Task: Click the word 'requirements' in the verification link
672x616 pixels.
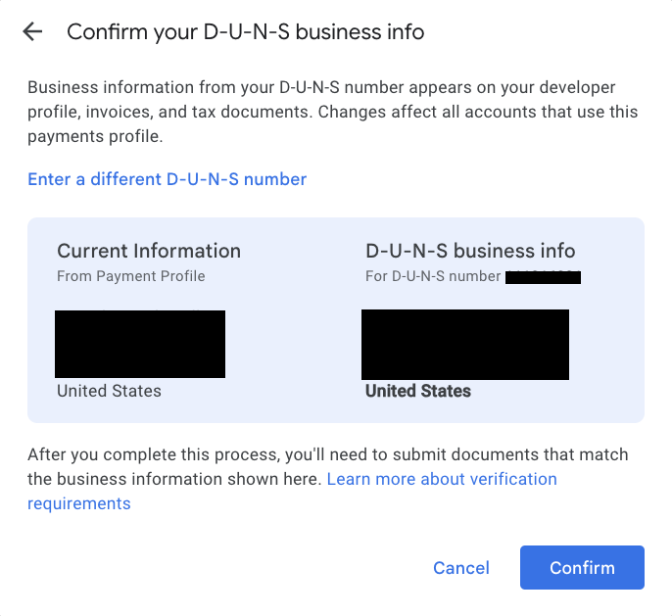Action: coord(78,503)
